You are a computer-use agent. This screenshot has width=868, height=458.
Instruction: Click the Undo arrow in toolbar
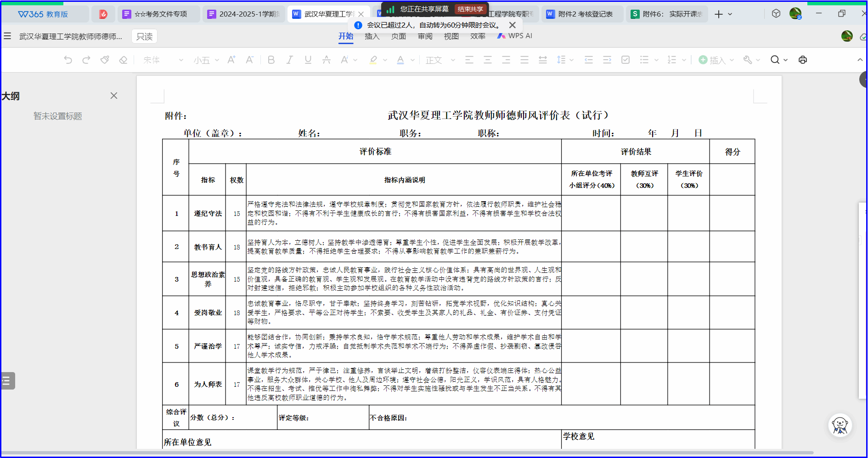(x=68, y=60)
